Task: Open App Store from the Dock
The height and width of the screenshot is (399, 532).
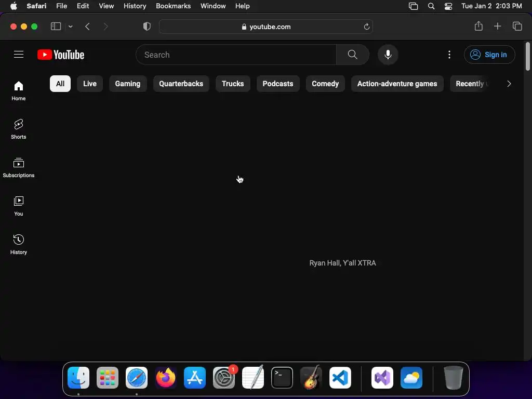Action: pyautogui.click(x=195, y=378)
